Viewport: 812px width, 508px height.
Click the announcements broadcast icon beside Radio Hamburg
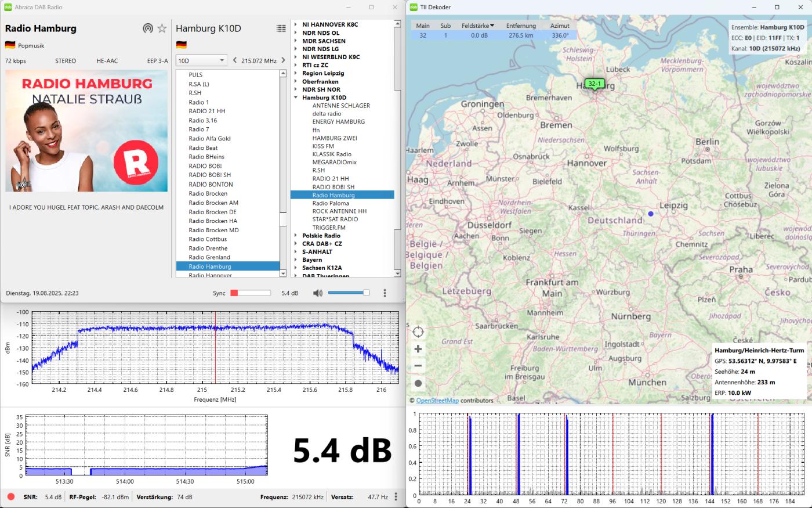pyautogui.click(x=148, y=28)
